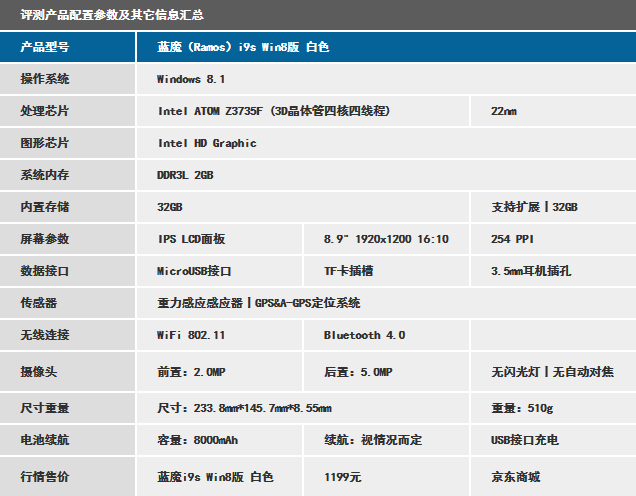Viewport: 636px width, 496px height.
Task: Click the 无闪光灯 | 无自动对焦 cell
Action: pyautogui.click(x=553, y=372)
